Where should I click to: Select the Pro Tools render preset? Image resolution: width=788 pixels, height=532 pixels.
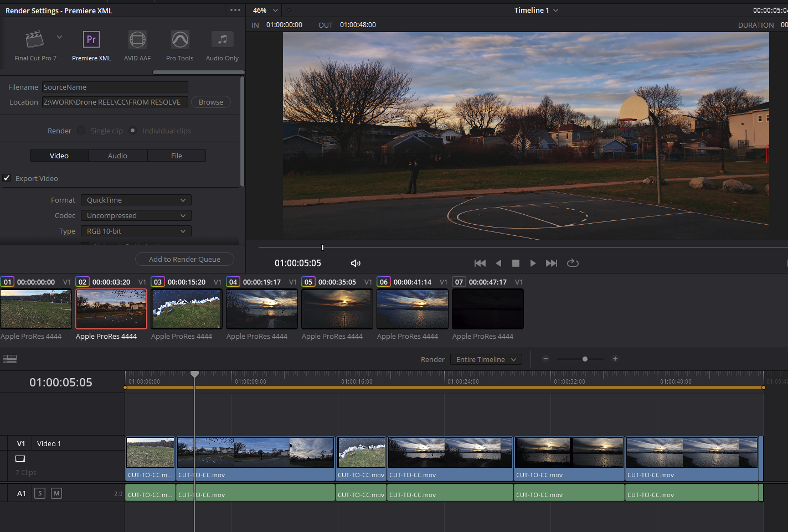(x=180, y=40)
